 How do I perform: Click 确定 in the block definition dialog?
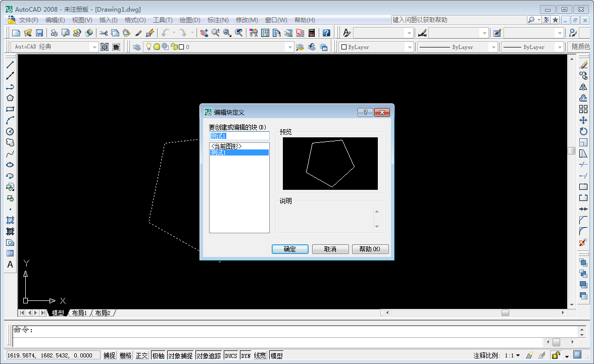289,249
